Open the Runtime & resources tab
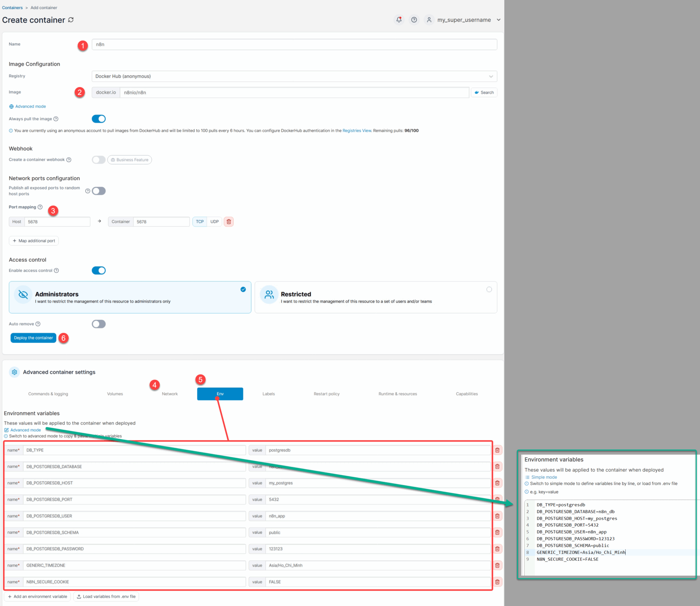This screenshot has width=700, height=606. click(x=398, y=394)
